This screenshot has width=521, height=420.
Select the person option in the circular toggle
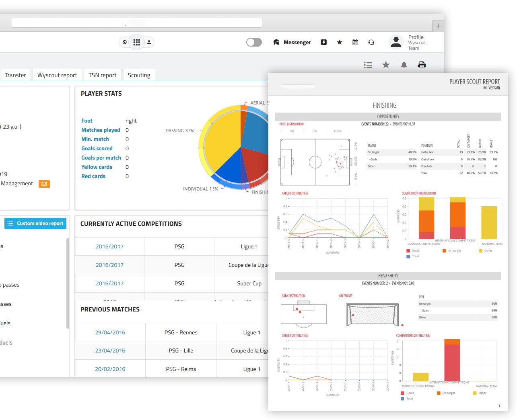148,42
